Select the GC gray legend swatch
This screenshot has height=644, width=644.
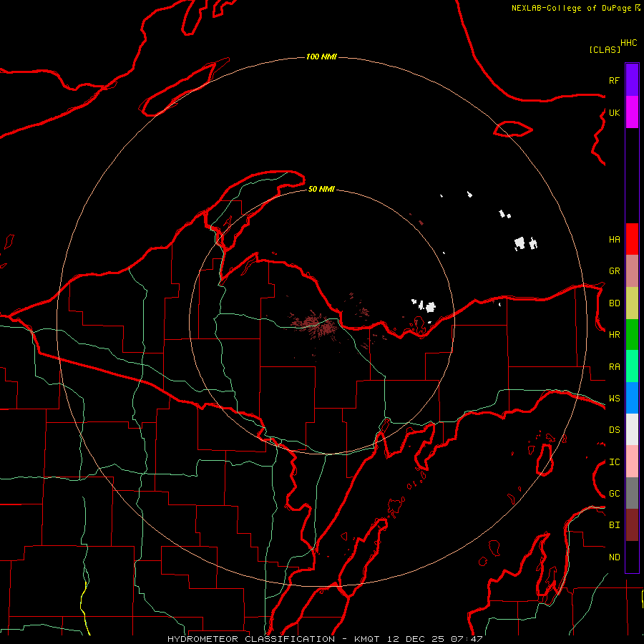(x=632, y=493)
